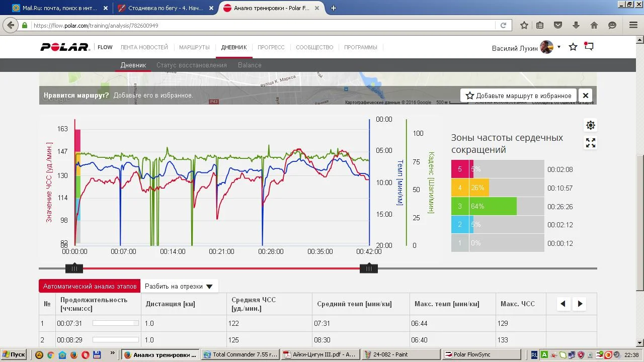Image resolution: width=644 pixels, height=362 pixels.
Task: Select 'Автоматический анализ этапов' button
Action: [x=90, y=286]
